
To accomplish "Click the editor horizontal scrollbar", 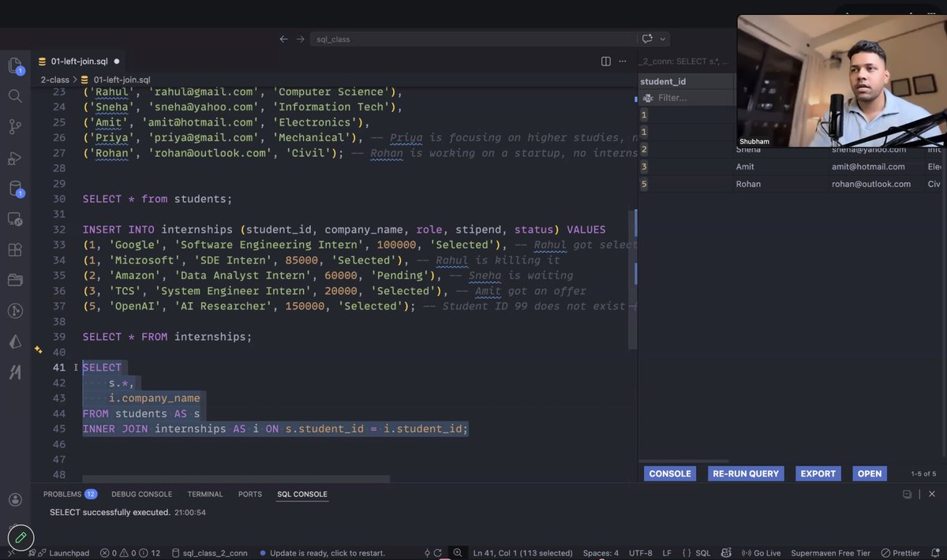I will click(236, 479).
